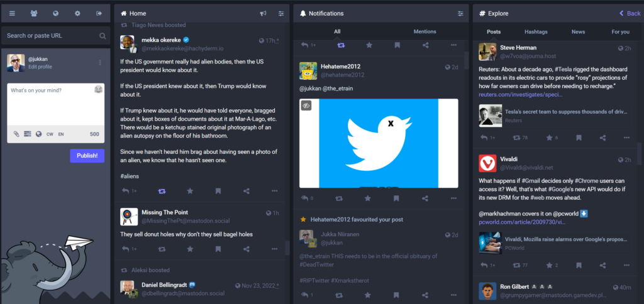This screenshot has width=644, height=304.
Task: Click the #aliens hashtag
Action: (130, 176)
